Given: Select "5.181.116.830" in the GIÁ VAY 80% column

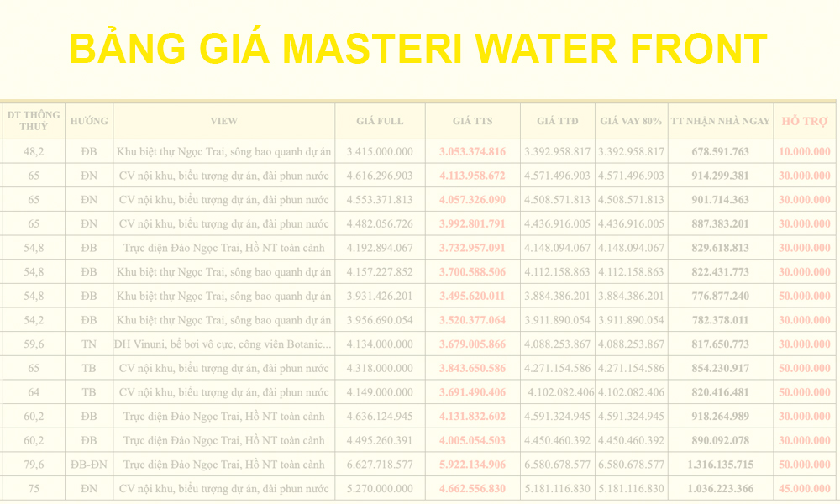Looking at the screenshot, I should pos(631,489).
